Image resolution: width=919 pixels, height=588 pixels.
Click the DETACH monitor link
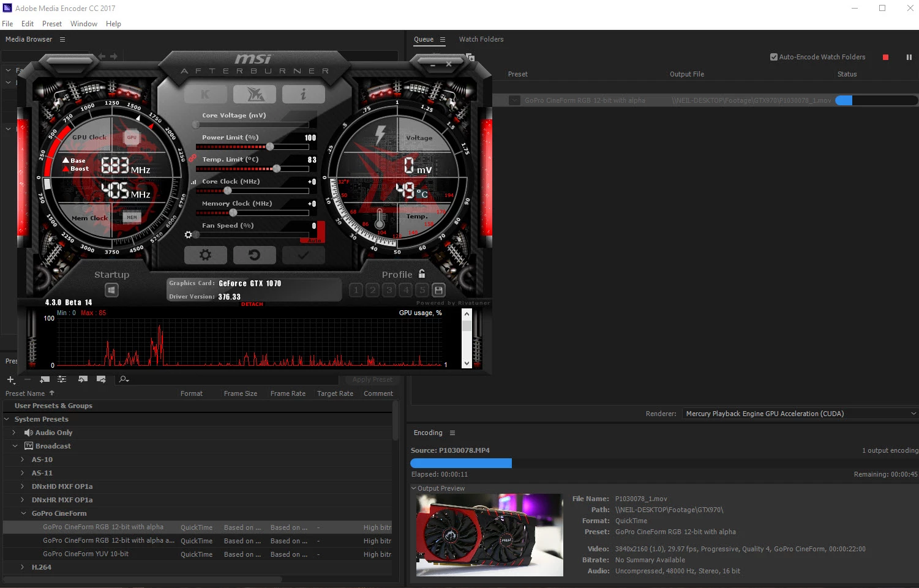click(252, 304)
